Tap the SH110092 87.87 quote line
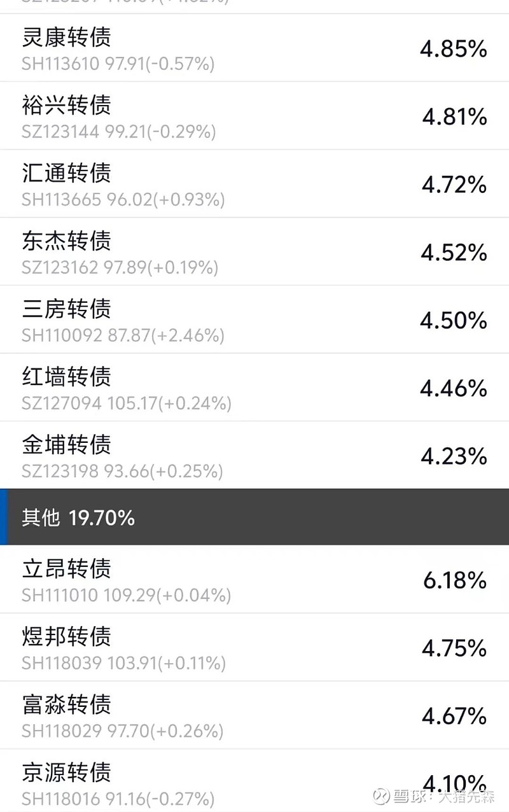 click(x=123, y=335)
